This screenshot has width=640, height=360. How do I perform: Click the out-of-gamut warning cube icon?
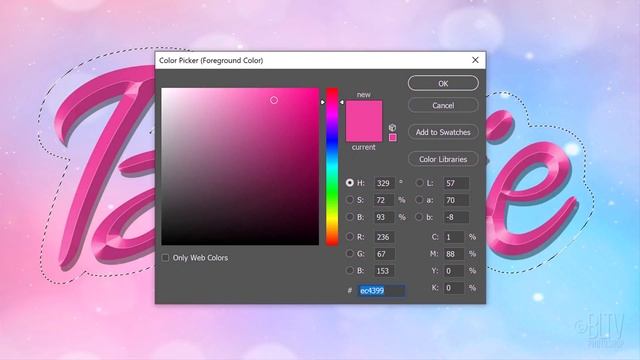(392, 127)
